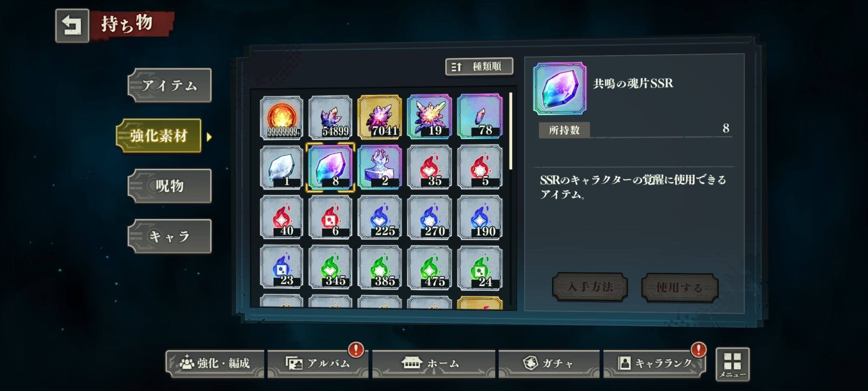Viewport: 868px width, 391px height.
Task: Open the メニュー grid menu icon
Action: [x=733, y=364]
